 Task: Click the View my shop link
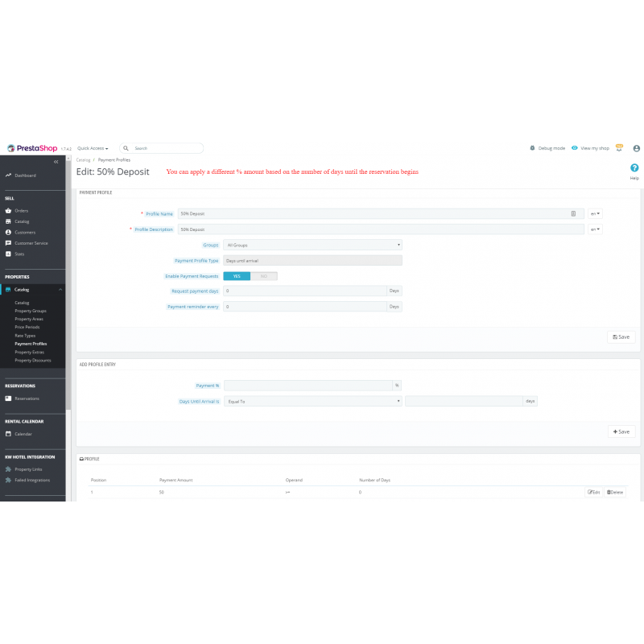(x=595, y=148)
